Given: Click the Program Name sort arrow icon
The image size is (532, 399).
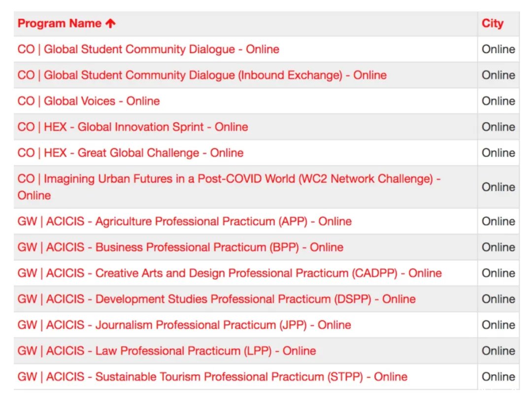Looking at the screenshot, I should 110,24.
